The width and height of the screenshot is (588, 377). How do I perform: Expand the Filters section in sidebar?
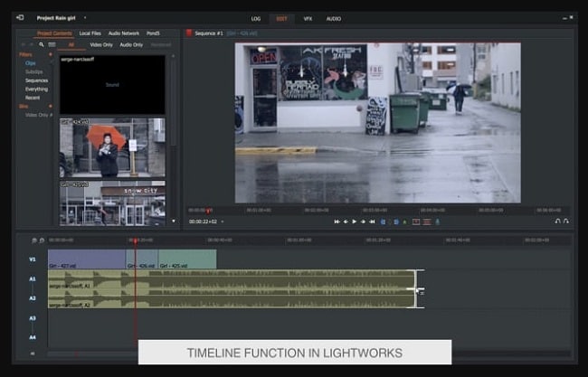pos(25,55)
